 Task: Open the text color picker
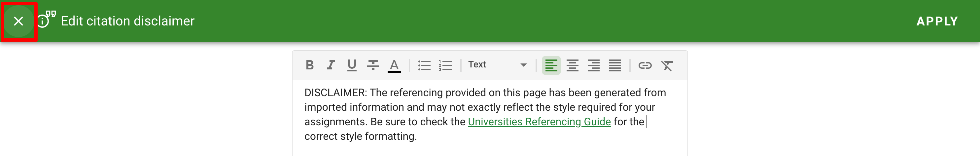(x=394, y=65)
